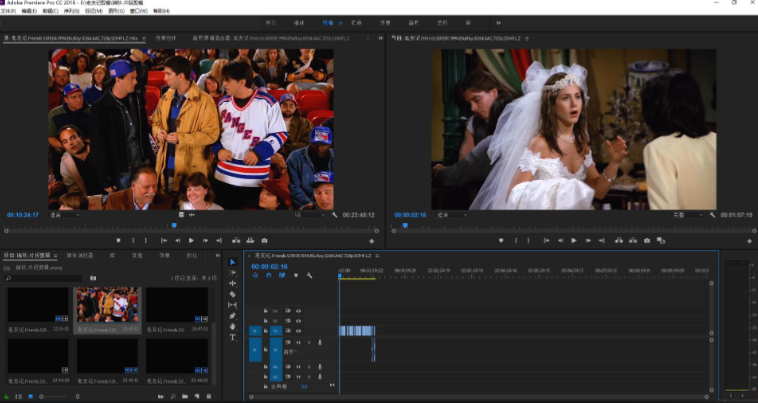Play the Program monitor sequence

click(573, 241)
